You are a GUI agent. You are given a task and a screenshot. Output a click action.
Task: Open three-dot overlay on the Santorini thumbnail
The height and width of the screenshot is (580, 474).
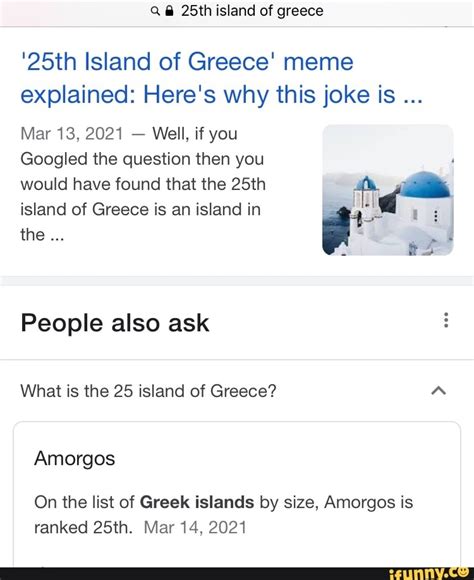[x=436, y=216]
